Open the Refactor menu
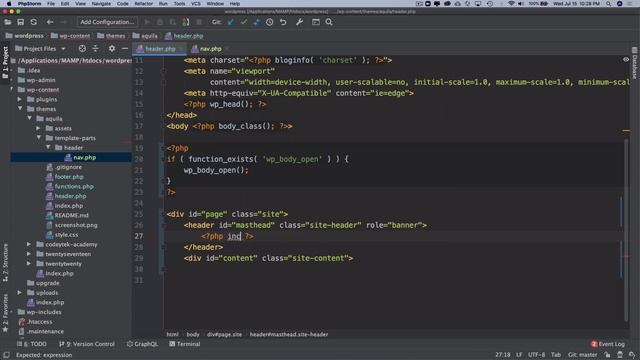The width and height of the screenshot is (640, 360). click(144, 4)
